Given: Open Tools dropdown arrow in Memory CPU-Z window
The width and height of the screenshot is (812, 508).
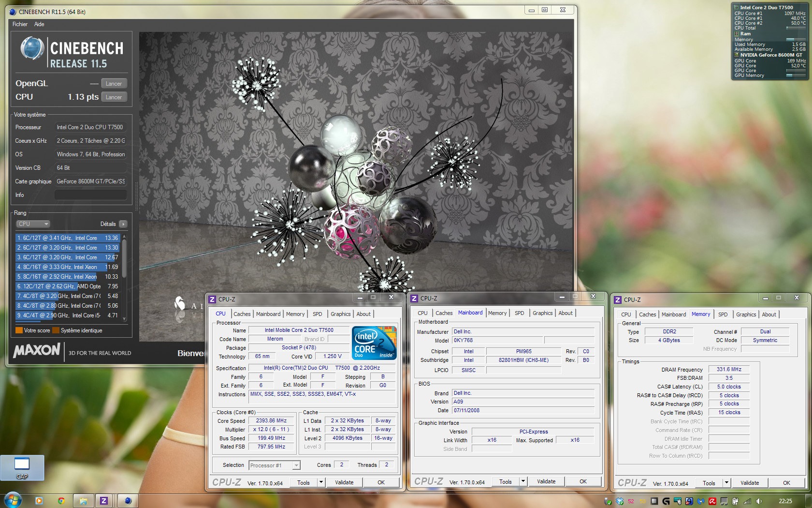Looking at the screenshot, I should (x=726, y=483).
